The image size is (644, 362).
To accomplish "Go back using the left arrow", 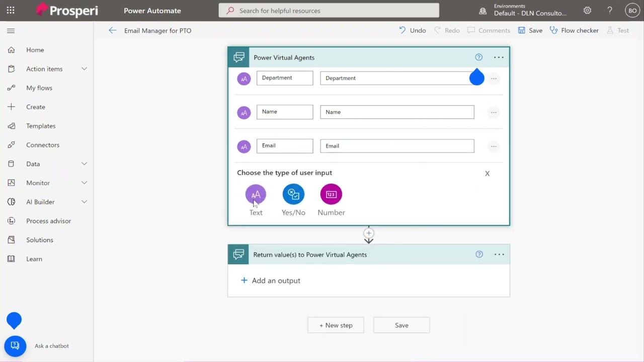I will click(113, 31).
